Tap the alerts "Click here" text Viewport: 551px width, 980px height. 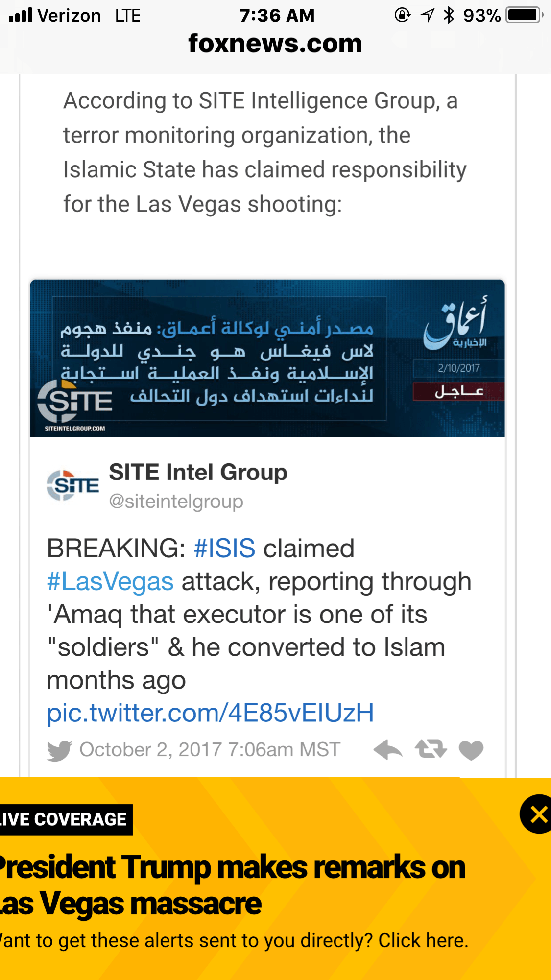click(x=423, y=941)
